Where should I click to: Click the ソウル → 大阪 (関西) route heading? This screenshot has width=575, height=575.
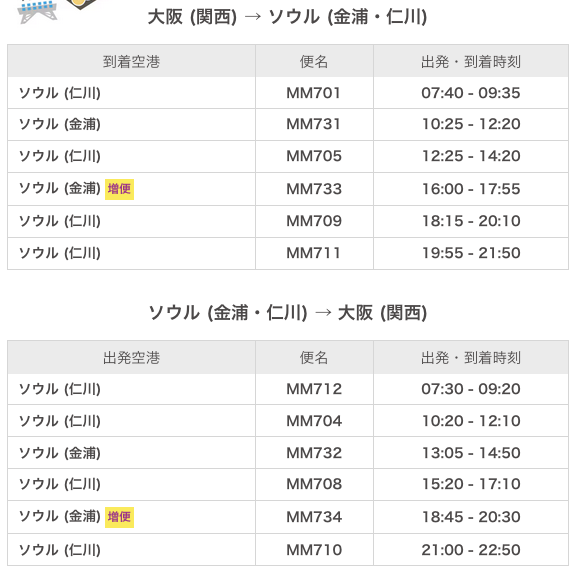287,313
